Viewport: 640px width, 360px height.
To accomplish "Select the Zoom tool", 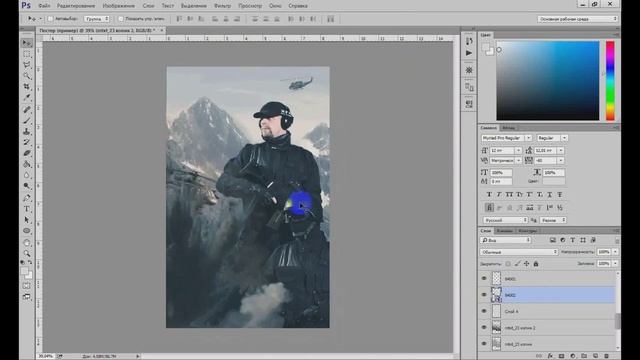I will (x=27, y=253).
